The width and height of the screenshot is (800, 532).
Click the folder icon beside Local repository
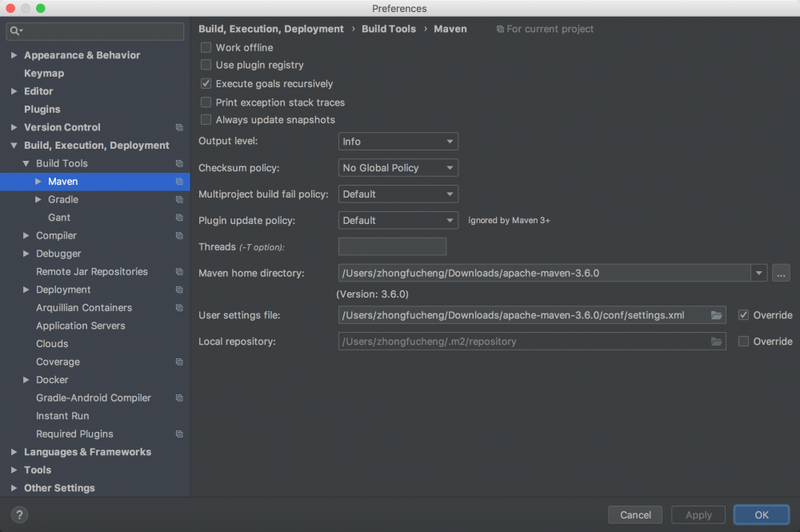coord(716,341)
